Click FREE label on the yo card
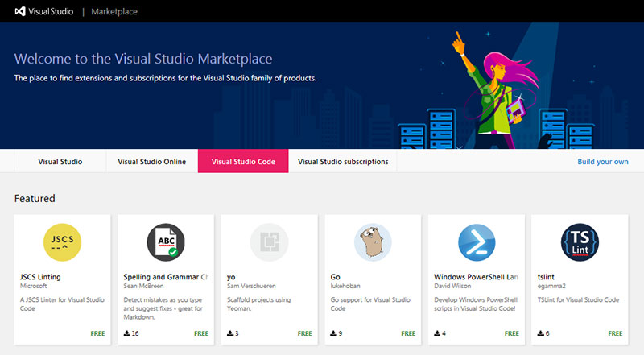Viewport: 644px width, 355px height. pyautogui.click(x=305, y=333)
